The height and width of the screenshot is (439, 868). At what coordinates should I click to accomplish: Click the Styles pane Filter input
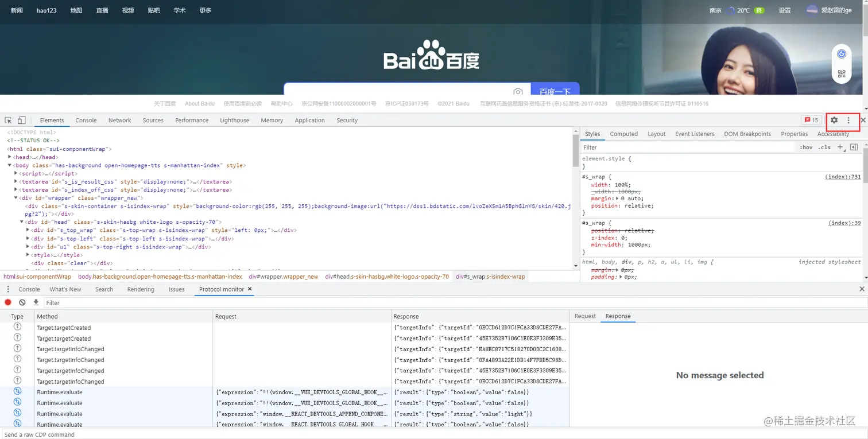pos(688,147)
